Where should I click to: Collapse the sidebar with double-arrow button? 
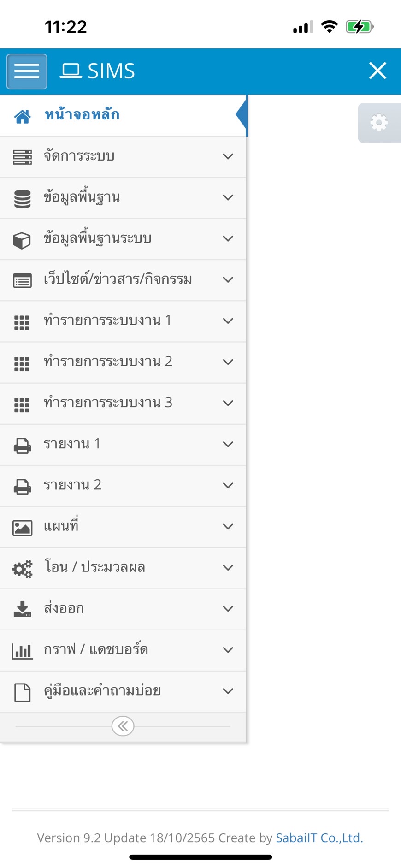pyautogui.click(x=123, y=726)
